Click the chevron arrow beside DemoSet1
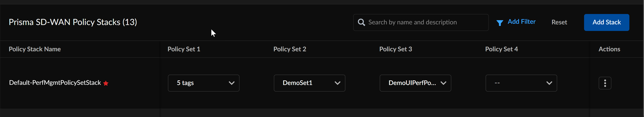 (x=337, y=83)
